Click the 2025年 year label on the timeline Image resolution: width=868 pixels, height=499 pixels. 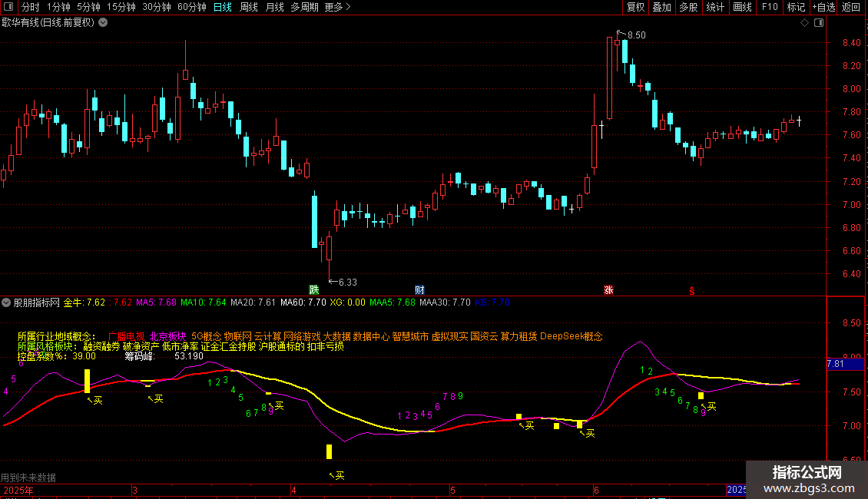pos(18,490)
